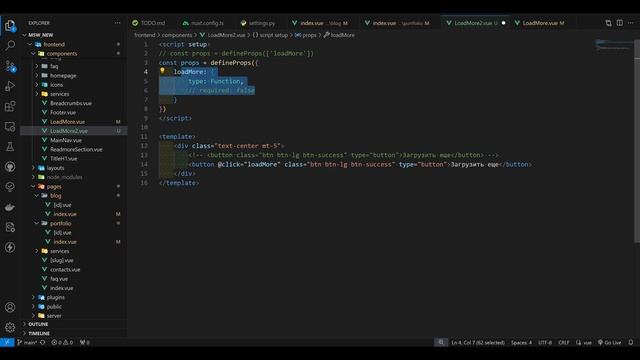Click the props breadcrumb segment

click(x=306, y=35)
